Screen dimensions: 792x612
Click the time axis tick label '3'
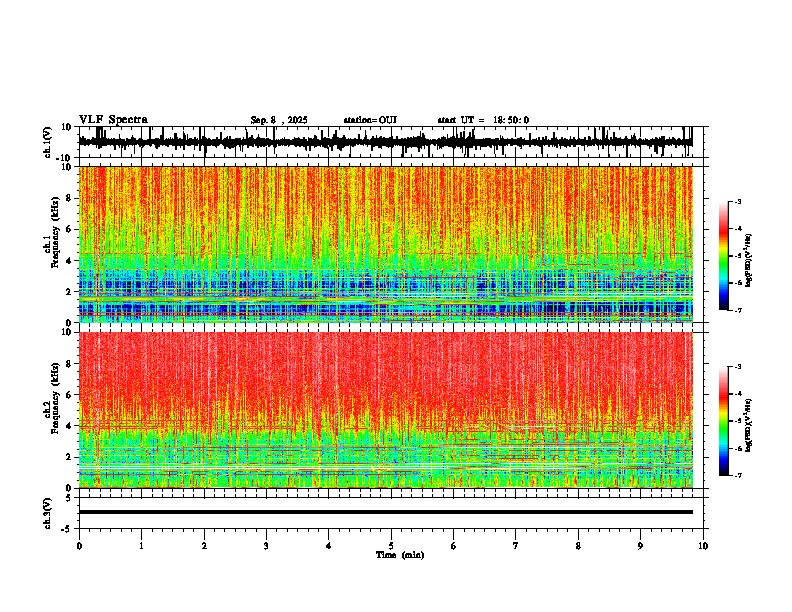click(x=266, y=546)
